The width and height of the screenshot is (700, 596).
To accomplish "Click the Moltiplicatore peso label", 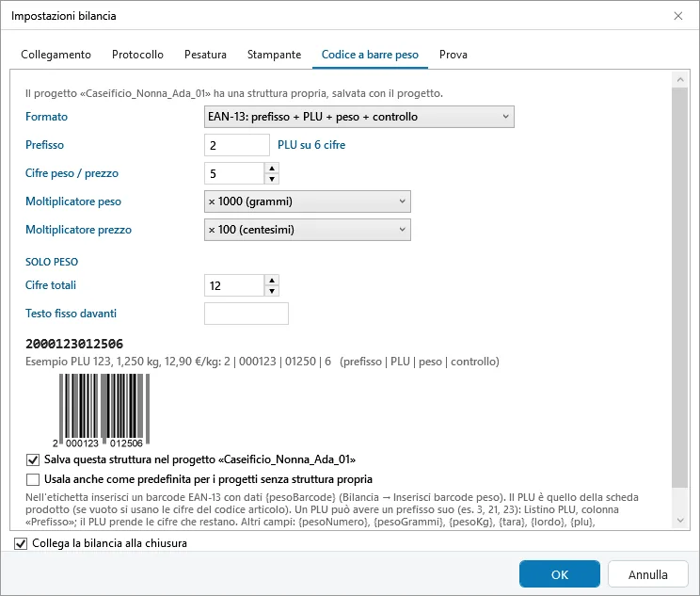I will coord(73,201).
